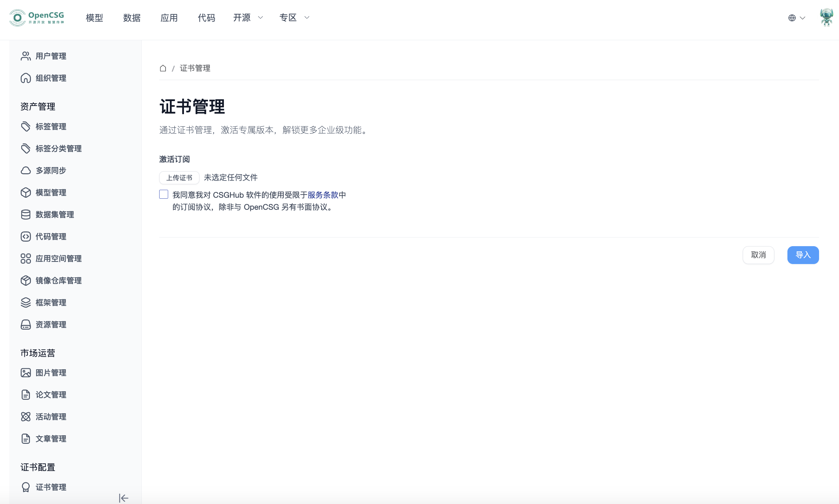
Task: Go to the 数据 nav item
Action: point(132,18)
